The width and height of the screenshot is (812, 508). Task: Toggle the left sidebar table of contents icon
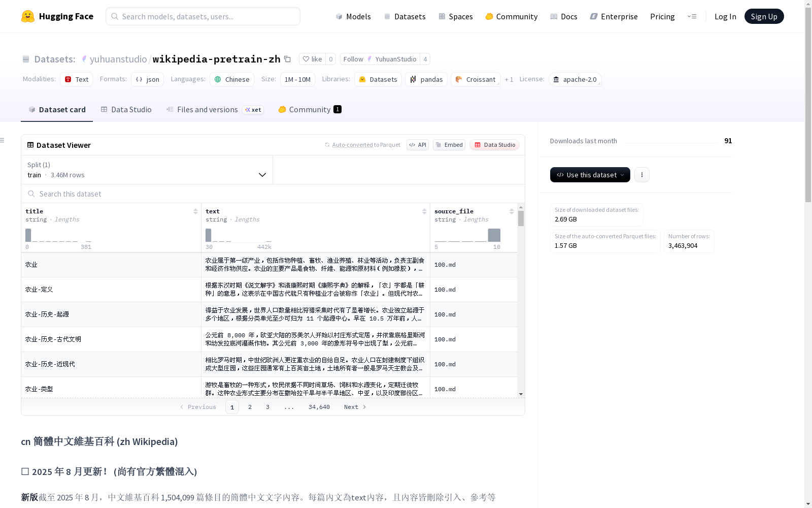tap(3, 140)
